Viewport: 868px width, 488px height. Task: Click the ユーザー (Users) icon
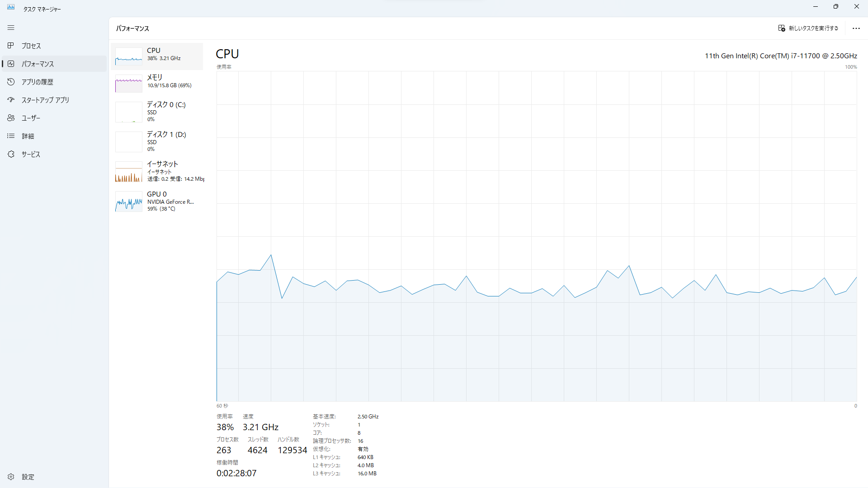tap(11, 118)
